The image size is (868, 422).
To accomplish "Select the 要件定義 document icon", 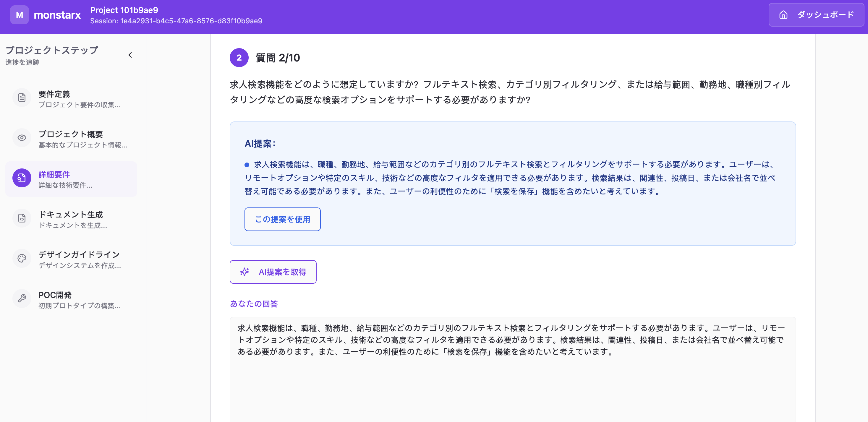I will (22, 97).
